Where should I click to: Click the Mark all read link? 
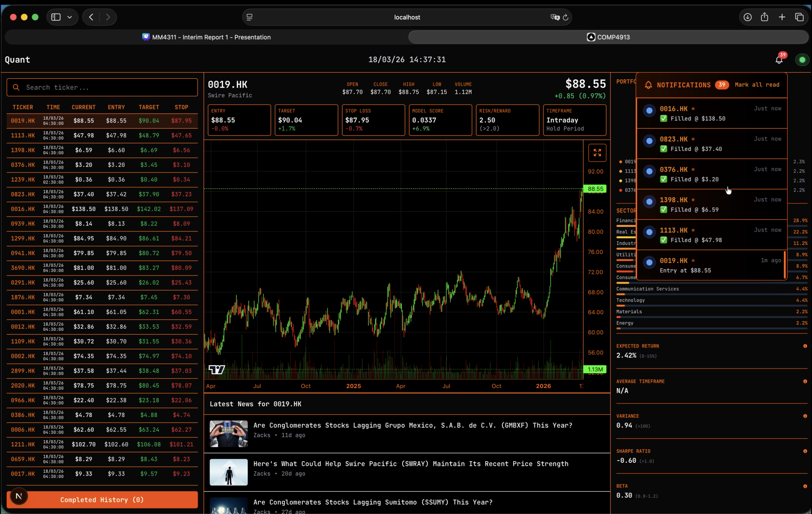(x=757, y=85)
